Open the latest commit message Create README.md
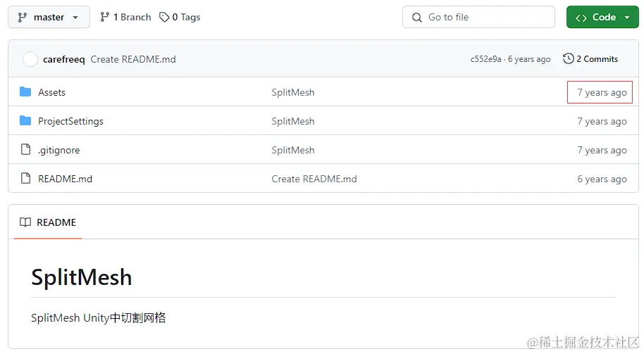Viewport: 644px width, 354px height. (133, 60)
